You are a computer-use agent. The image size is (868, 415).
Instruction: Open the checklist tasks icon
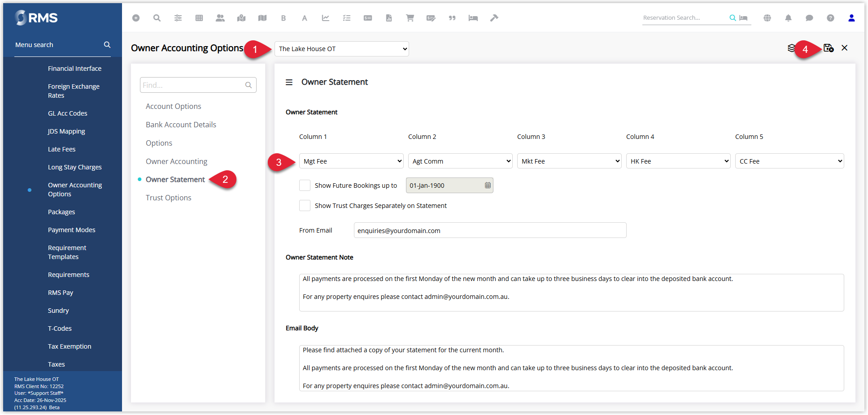tap(347, 18)
